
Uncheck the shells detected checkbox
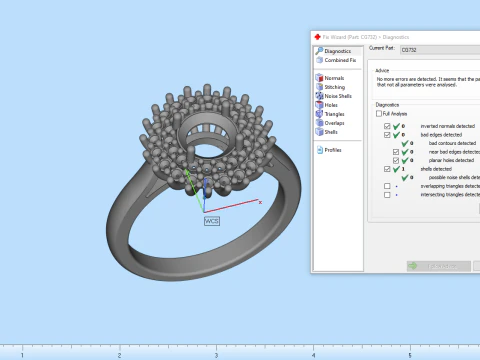coord(387,169)
